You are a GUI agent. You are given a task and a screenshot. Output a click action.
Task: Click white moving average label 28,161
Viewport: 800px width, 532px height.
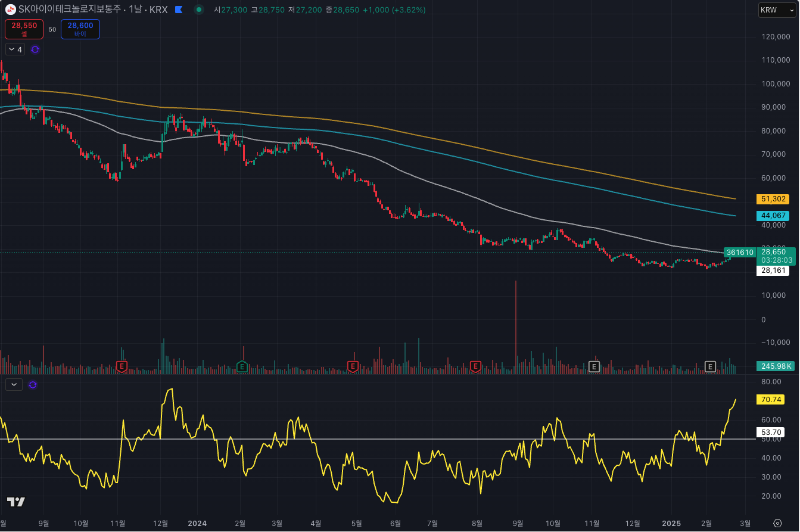773,270
